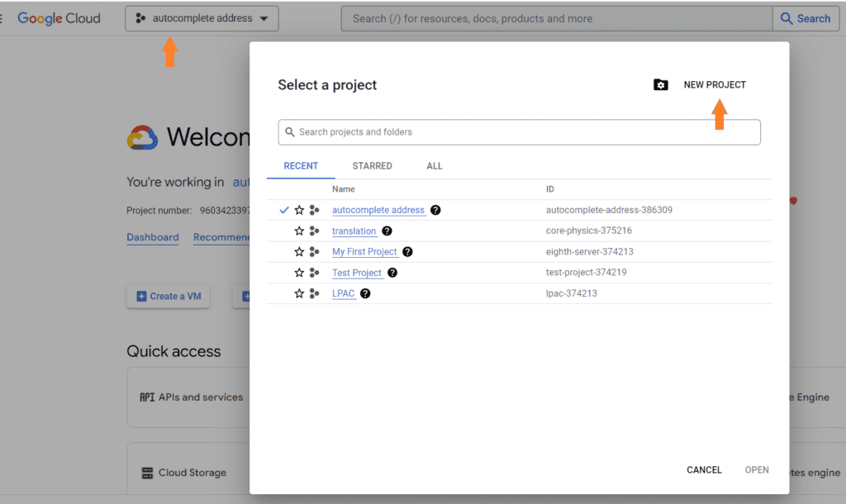This screenshot has height=504, width=846.
Task: Click project icon beside My First Project
Action: coord(314,251)
